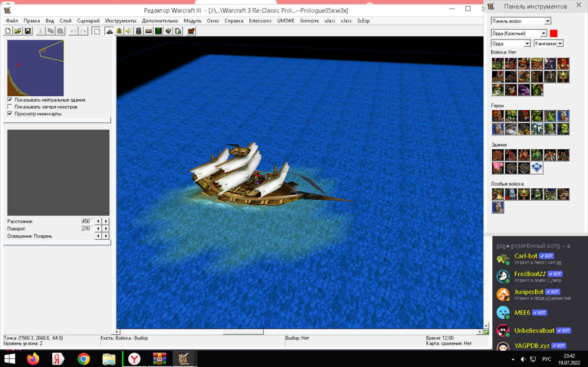The image size is (588, 367).
Task: Click the Windows Start button
Action: coord(9,359)
